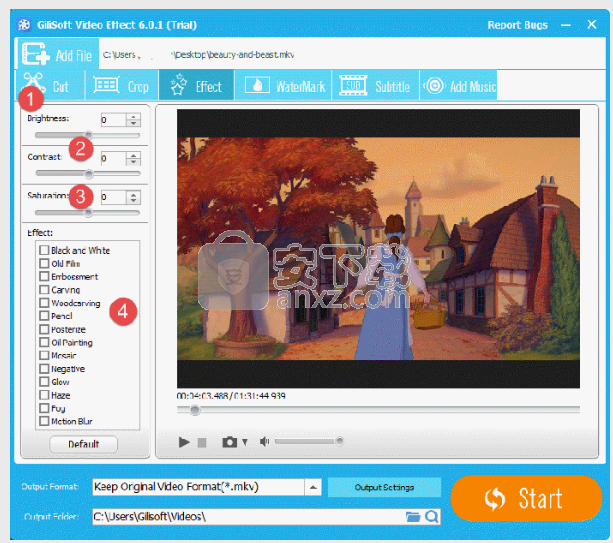Switch to the Crop tab
The height and width of the screenshot is (543, 613).
tap(122, 85)
